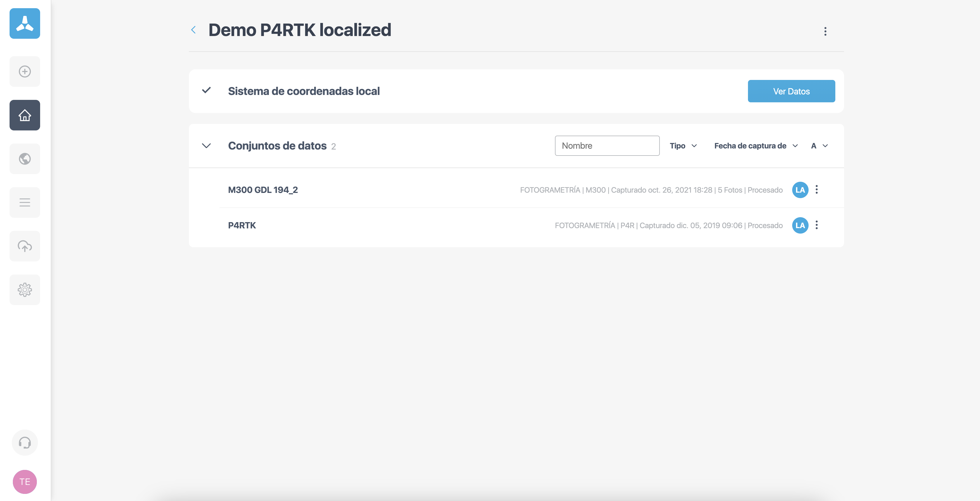Click M300 dataset capture details text

651,190
